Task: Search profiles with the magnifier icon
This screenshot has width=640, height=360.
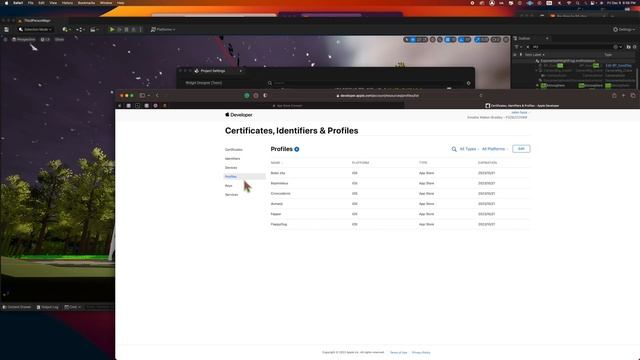Action: click(x=454, y=149)
